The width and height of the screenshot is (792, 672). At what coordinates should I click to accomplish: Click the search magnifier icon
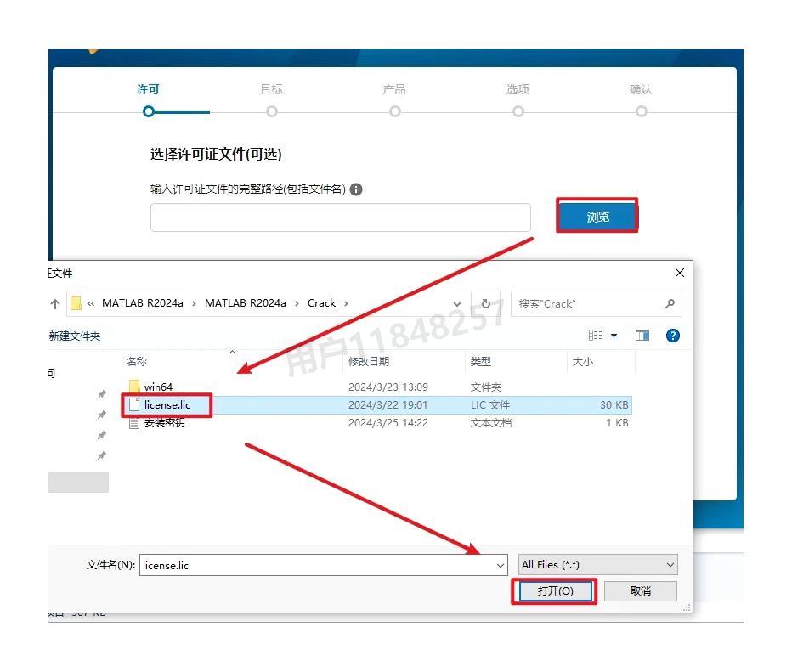(x=670, y=303)
